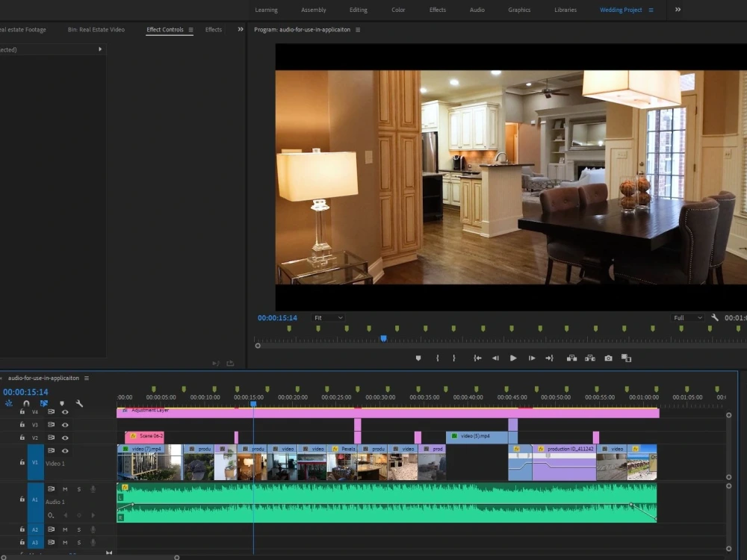Show hidden panel tabs beside Effects
Viewport: 747px width, 560px height.
[241, 30]
